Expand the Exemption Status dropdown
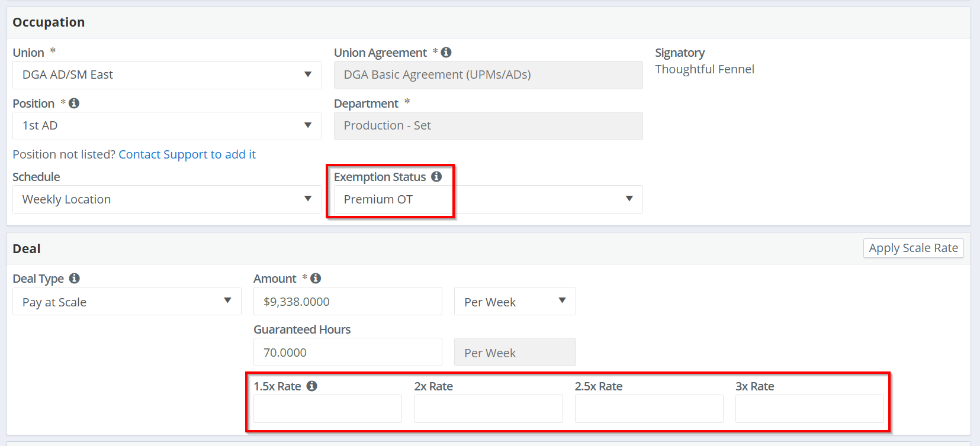This screenshot has width=980, height=446. 488,199
